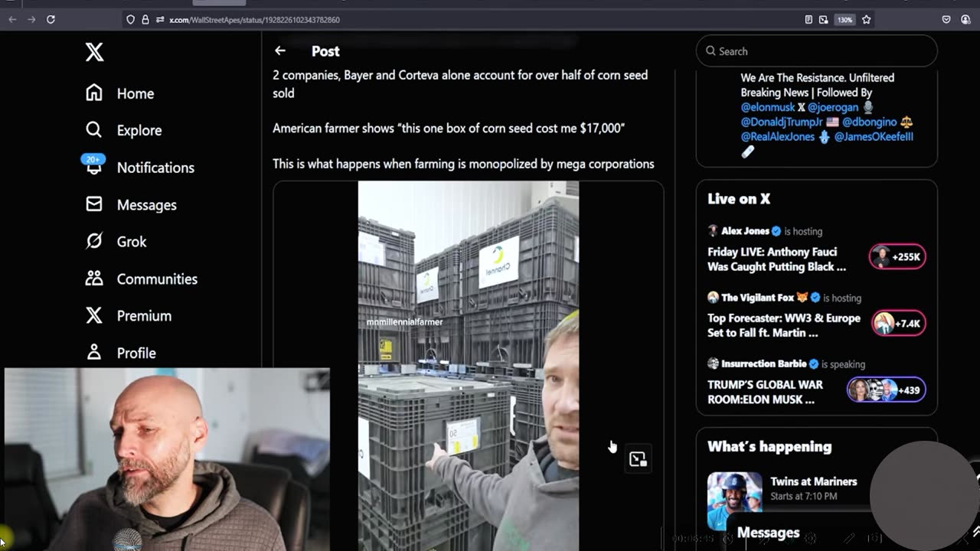The width and height of the screenshot is (980, 551).
Task: Join Insurrection Barbie Trump's Global War Room
Action: pyautogui.click(x=765, y=392)
